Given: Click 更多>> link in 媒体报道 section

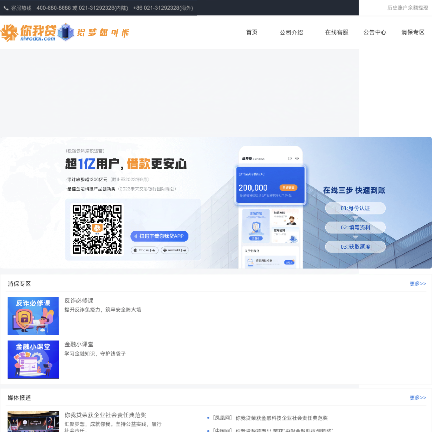Looking at the screenshot, I should click(418, 398).
